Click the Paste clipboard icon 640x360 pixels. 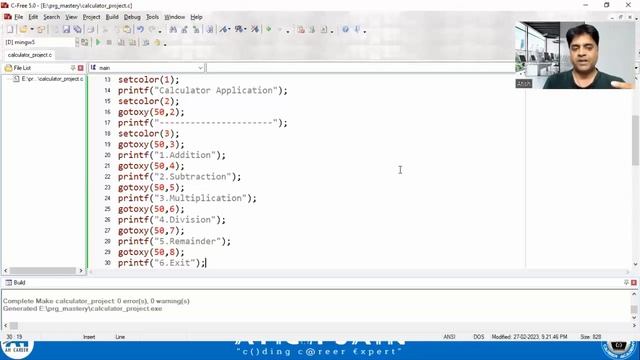point(127,29)
